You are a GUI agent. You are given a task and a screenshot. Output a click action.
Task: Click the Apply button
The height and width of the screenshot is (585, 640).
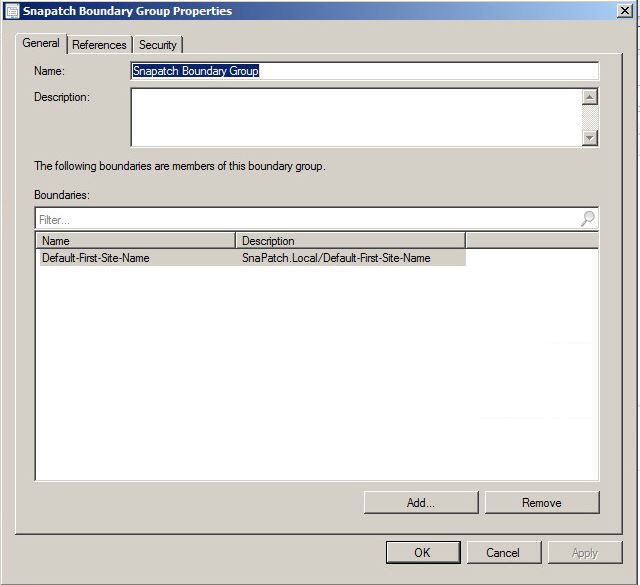585,552
